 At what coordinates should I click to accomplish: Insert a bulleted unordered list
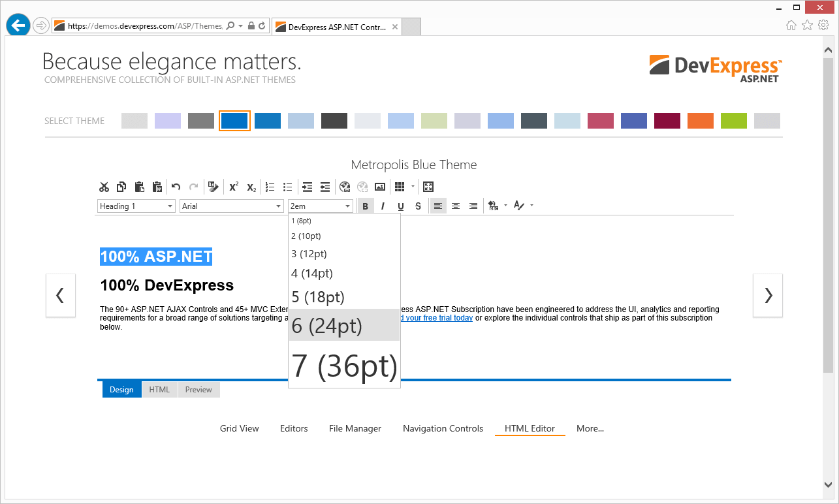288,187
